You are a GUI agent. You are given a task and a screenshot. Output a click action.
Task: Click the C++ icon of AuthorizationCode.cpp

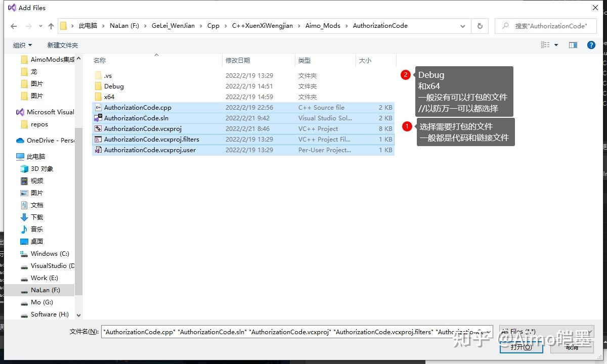point(98,107)
